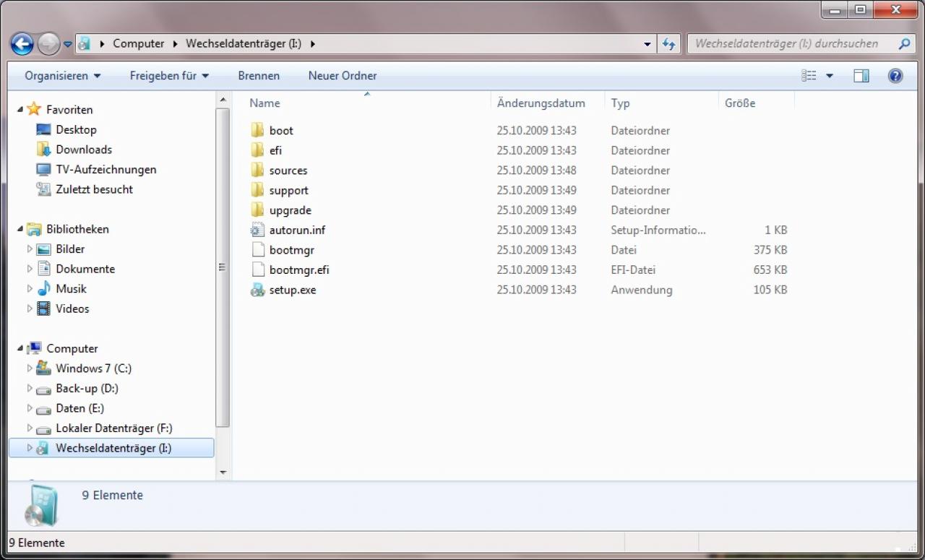Click the address bar location icon
This screenshot has height=560, width=925.
click(84, 44)
